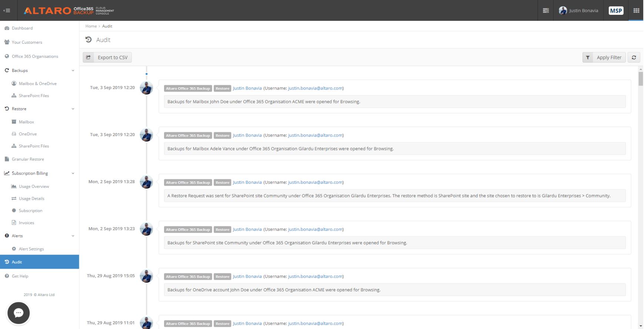The height and width of the screenshot is (329, 644).
Task: Click Altaro Office 365 Backup tag in 13:28 entry
Action: click(x=188, y=183)
